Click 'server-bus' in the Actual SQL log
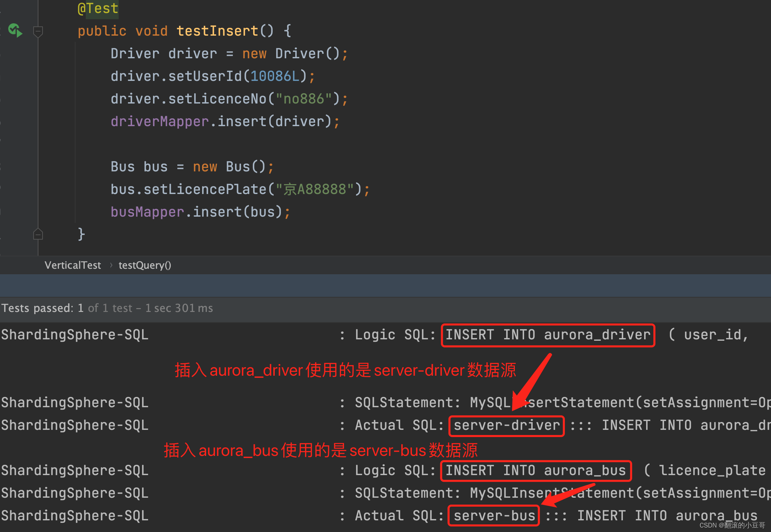 [494, 516]
